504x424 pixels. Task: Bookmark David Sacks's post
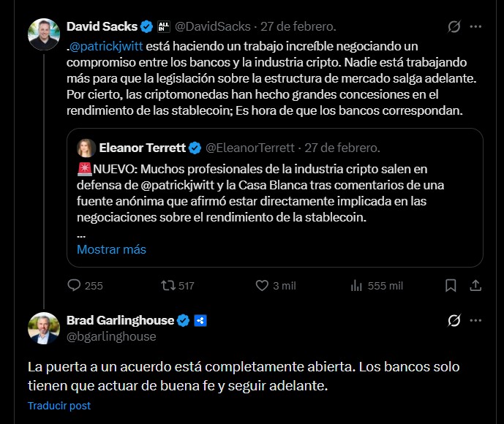(451, 286)
